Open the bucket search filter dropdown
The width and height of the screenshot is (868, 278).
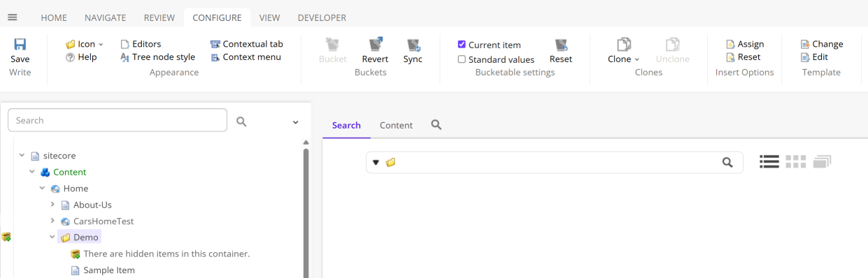coord(376,163)
